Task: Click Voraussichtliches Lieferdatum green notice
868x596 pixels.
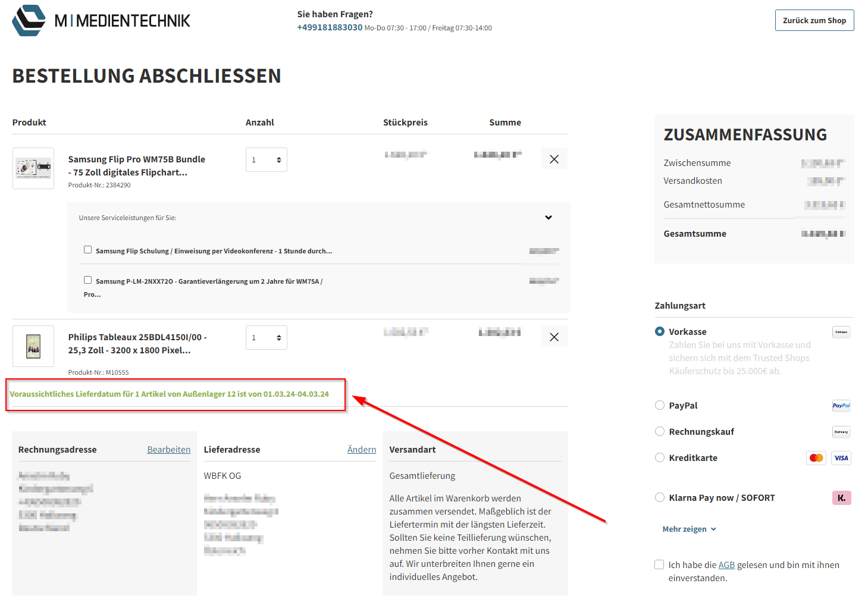Action: [x=169, y=394]
